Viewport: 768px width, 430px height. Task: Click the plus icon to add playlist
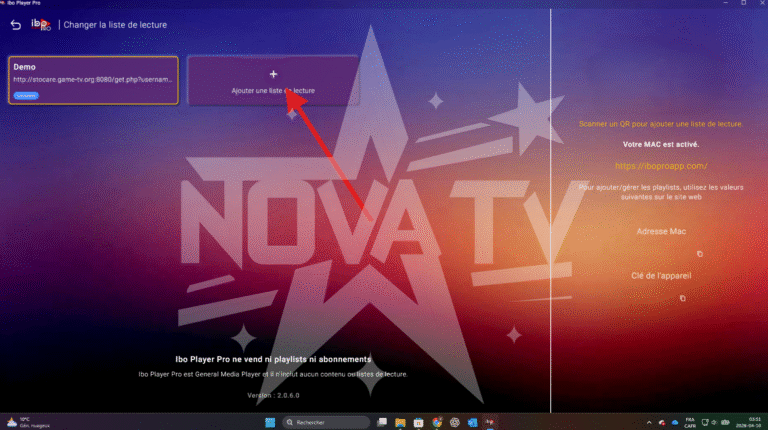click(x=273, y=74)
